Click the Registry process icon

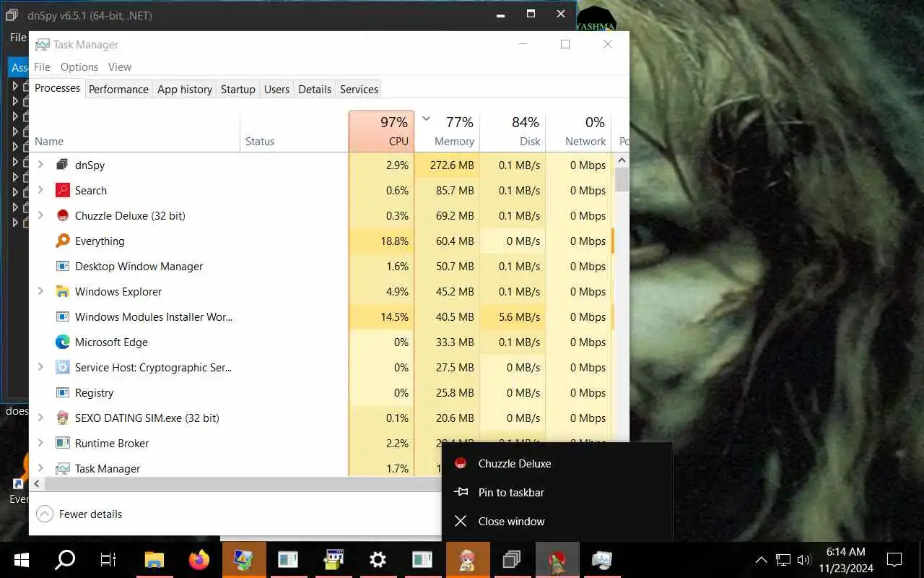(62, 392)
